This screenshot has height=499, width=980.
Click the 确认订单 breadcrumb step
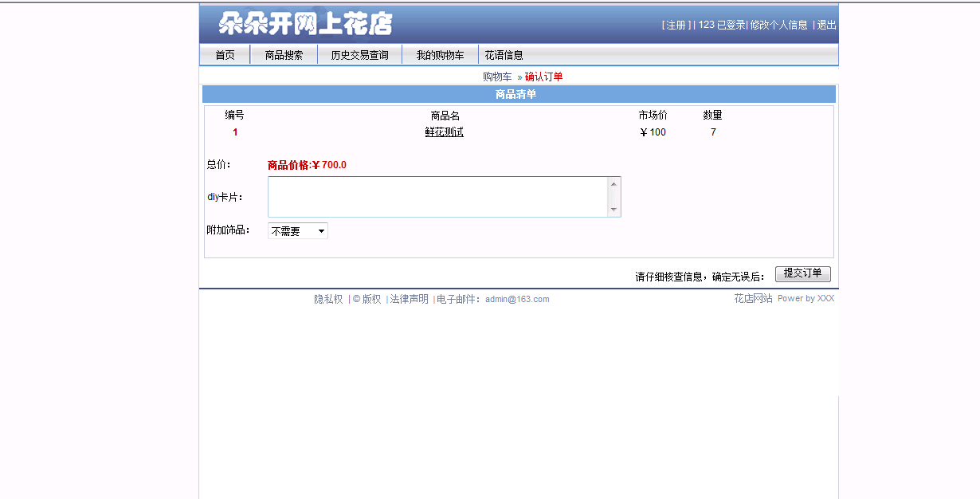tap(543, 77)
